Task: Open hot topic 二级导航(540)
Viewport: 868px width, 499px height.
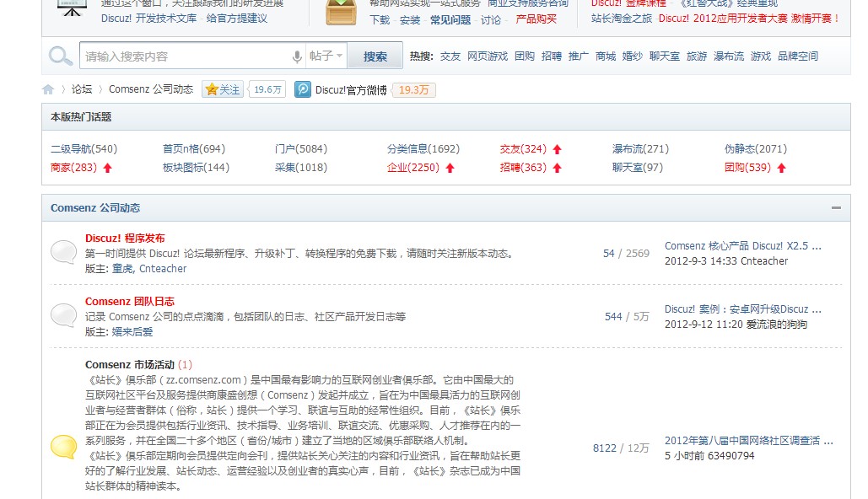Action: click(84, 149)
